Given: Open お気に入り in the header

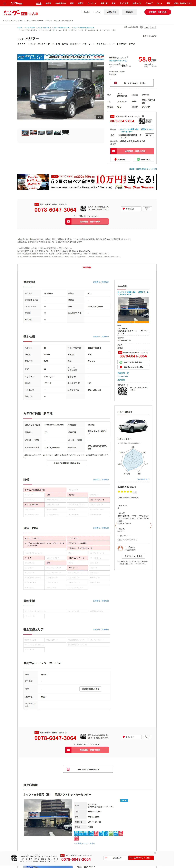Looking at the screenshot, I should click(x=111, y=12).
